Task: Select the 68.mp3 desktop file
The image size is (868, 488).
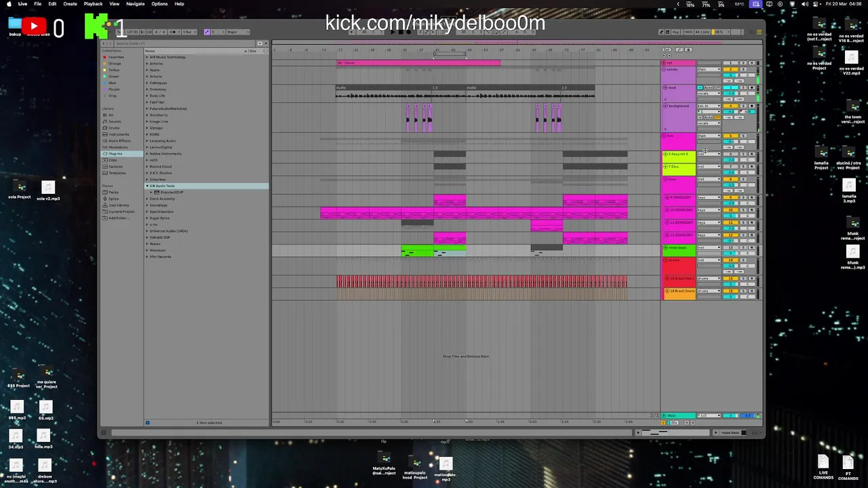Action: coord(45,411)
